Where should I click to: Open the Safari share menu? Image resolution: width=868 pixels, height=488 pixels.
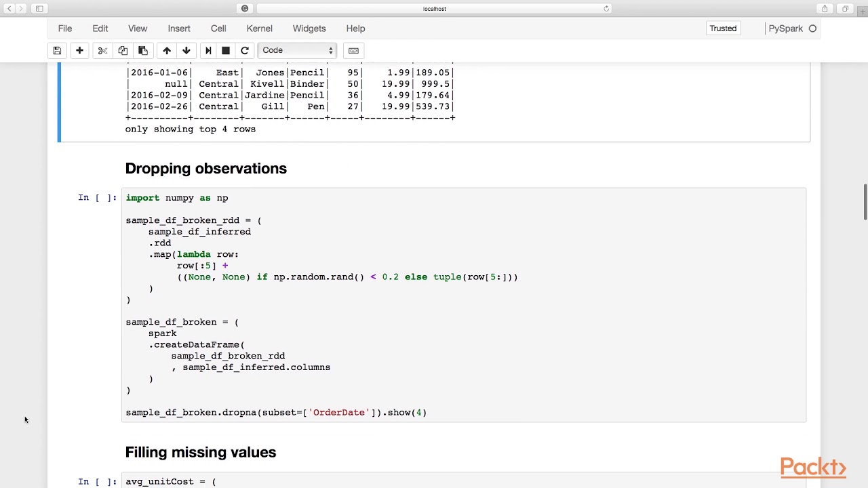coord(825,9)
